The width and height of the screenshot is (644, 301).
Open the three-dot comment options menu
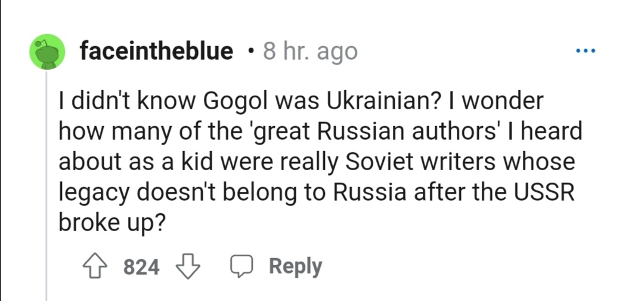(x=586, y=51)
